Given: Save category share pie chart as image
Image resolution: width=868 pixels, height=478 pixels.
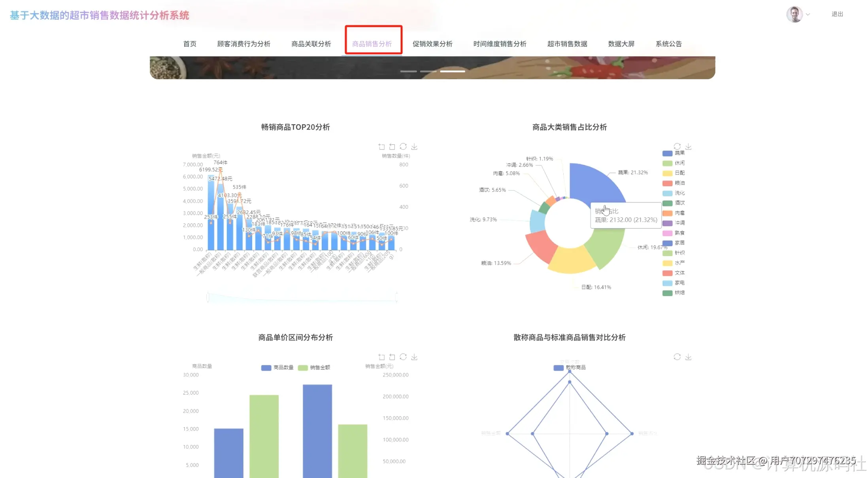Looking at the screenshot, I should point(688,146).
